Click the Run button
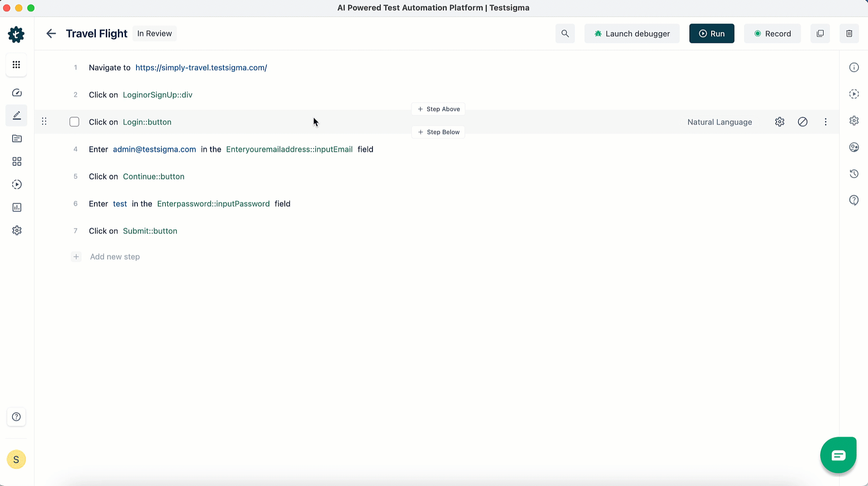868x486 pixels. 712,33
